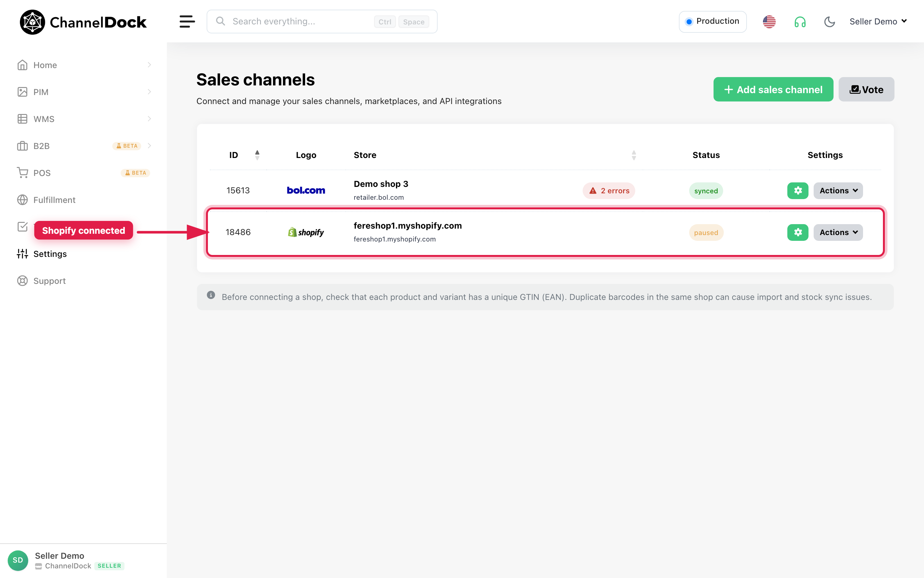Expand the Home submenu chevron
The image size is (924, 578).
coord(149,65)
